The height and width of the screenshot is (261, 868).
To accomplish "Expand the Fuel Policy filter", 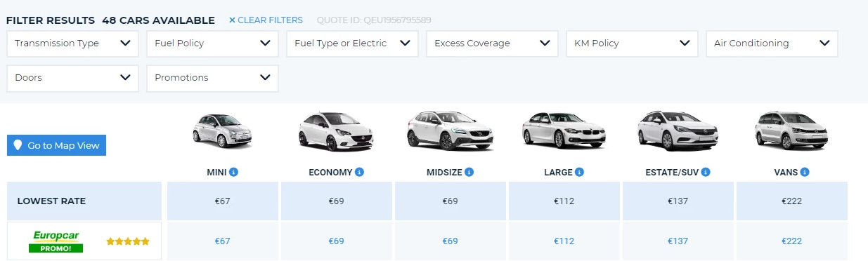I will click(x=212, y=43).
